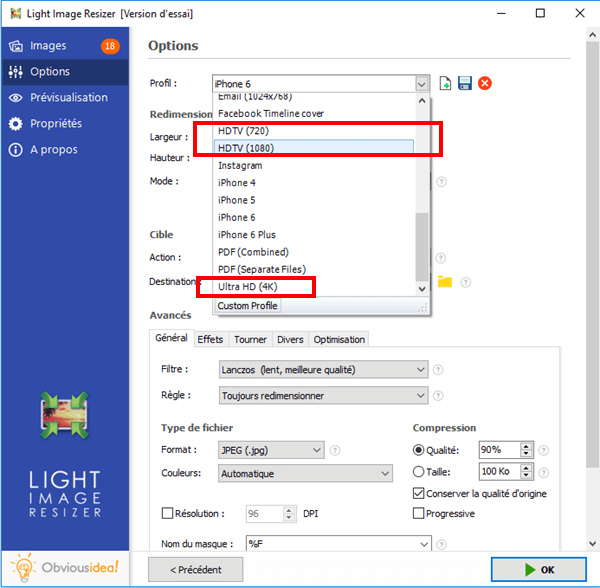Select iPhone 4 profile
This screenshot has height=588, width=600.
pos(315,183)
